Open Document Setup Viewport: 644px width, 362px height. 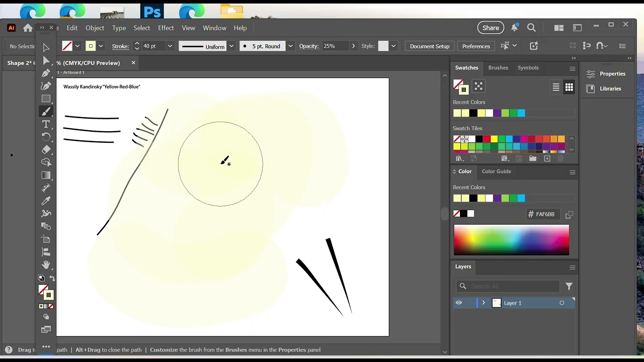tap(430, 46)
